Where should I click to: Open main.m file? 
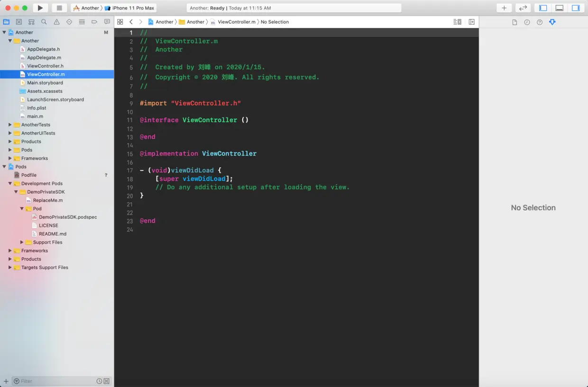[35, 117]
